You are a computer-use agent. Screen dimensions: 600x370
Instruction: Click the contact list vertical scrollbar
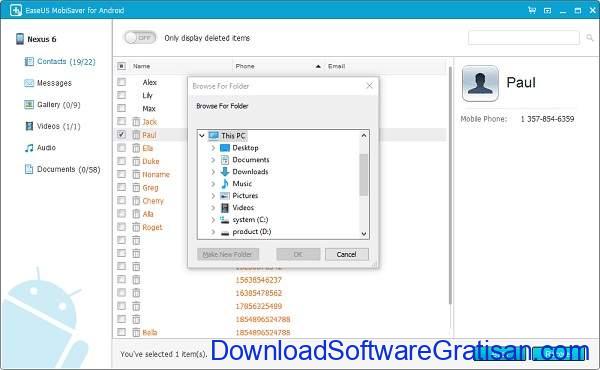(x=450, y=186)
